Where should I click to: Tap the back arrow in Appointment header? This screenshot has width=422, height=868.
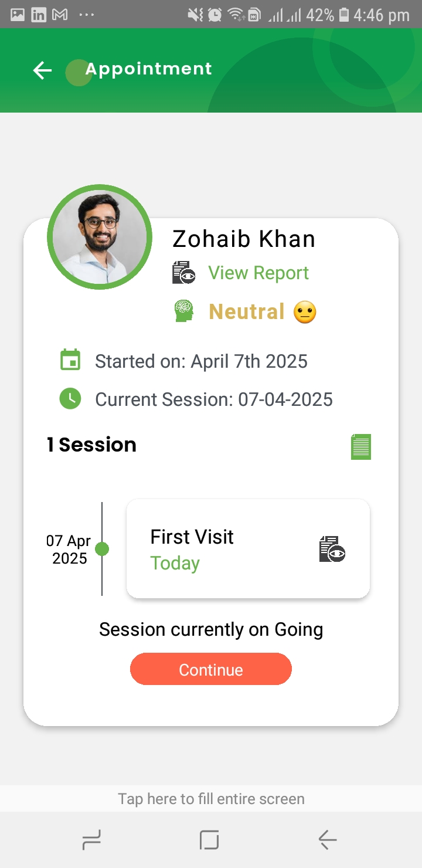pos(42,70)
